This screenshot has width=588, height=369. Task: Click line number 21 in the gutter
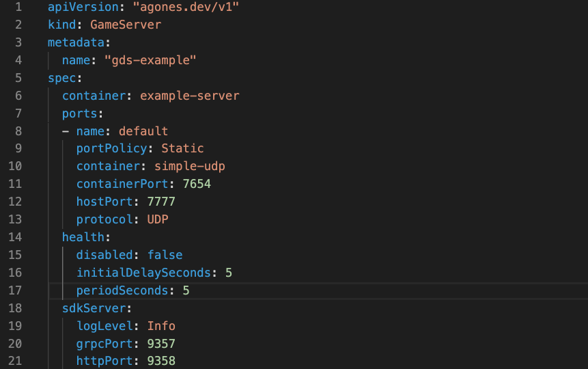(15, 361)
